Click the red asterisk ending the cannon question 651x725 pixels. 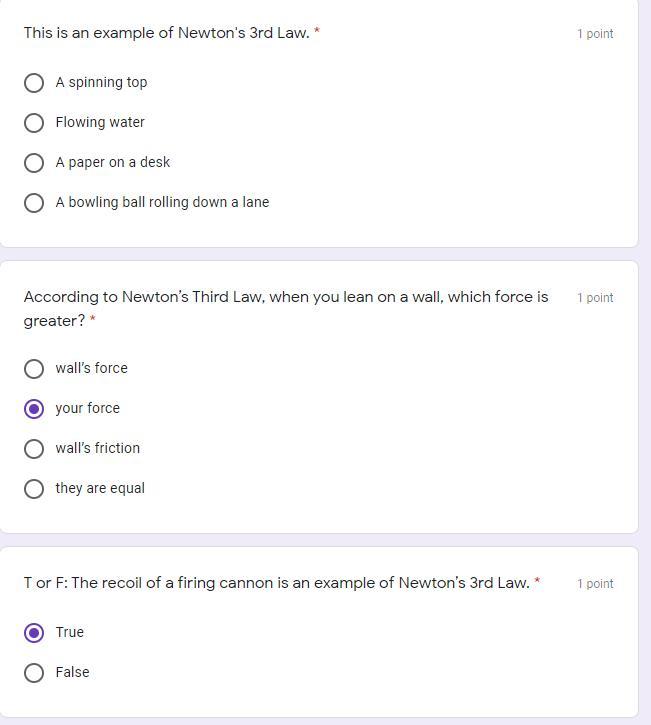pos(537,581)
